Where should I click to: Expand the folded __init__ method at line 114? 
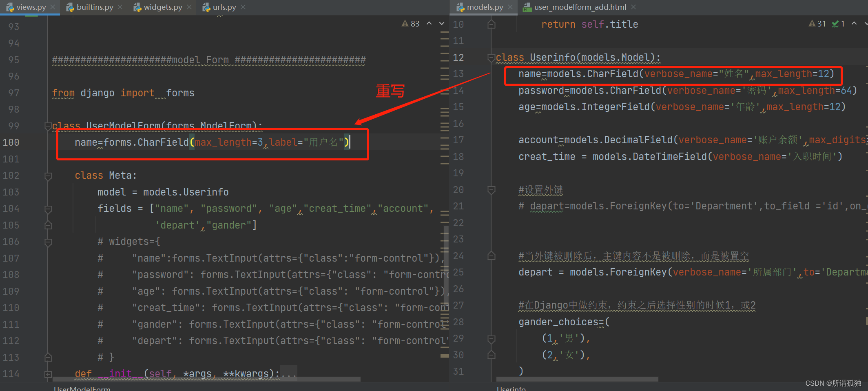(48, 374)
